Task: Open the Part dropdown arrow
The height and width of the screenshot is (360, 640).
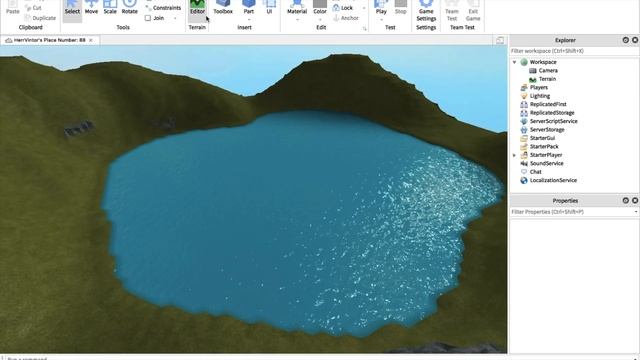Action: [249, 20]
